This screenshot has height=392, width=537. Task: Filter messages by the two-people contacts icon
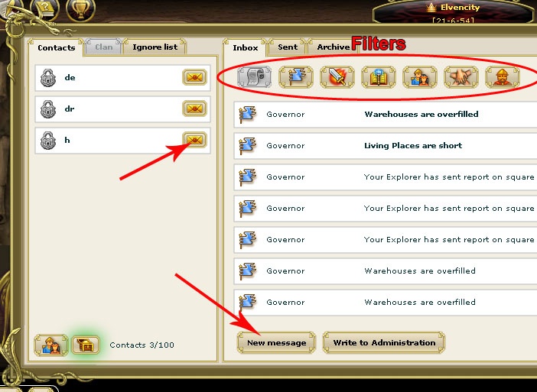(420, 77)
